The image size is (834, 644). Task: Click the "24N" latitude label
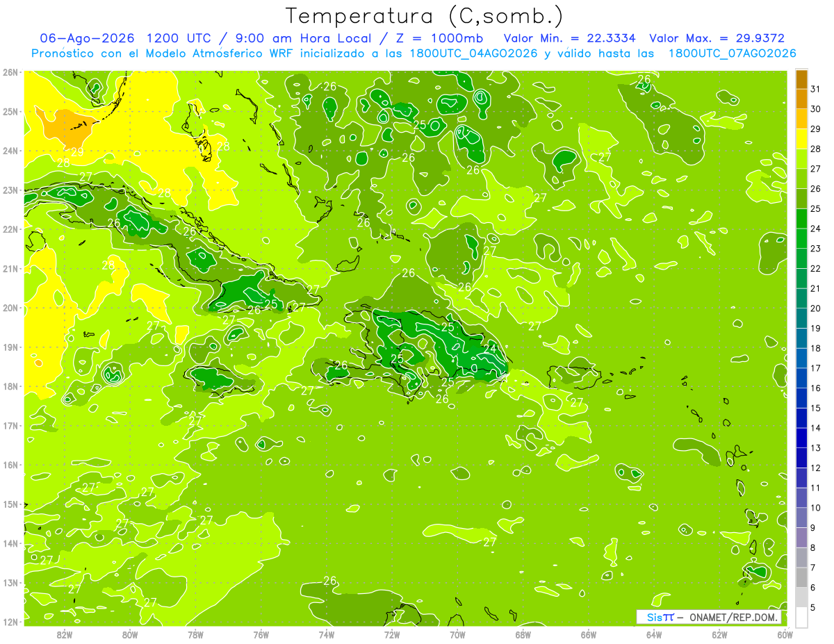[10, 151]
